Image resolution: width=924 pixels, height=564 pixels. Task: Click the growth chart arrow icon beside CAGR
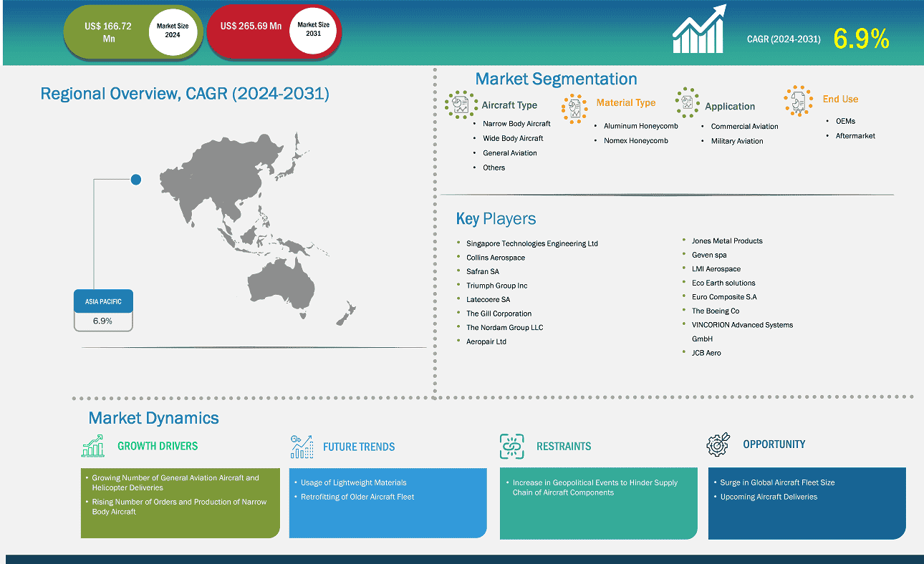699,29
